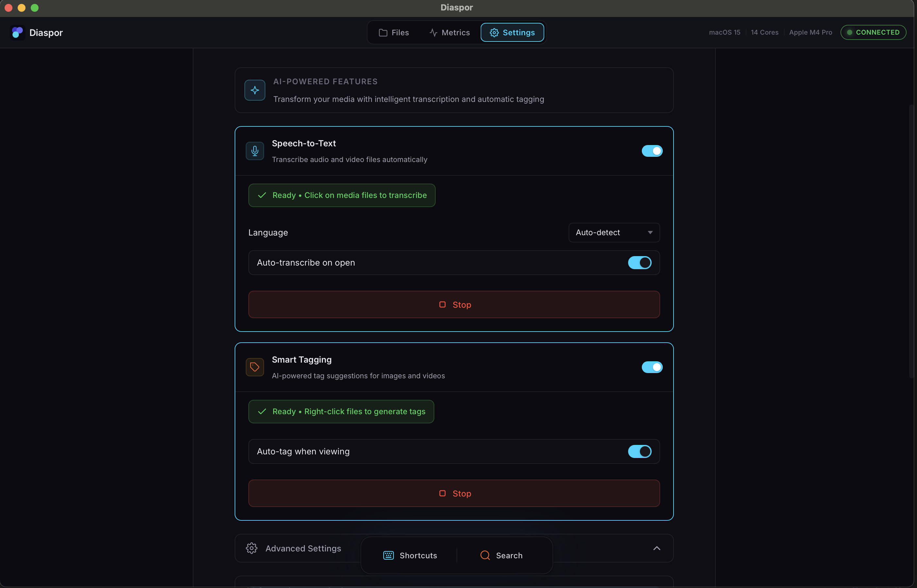Click the Smart Tagging tag icon

pos(255,367)
